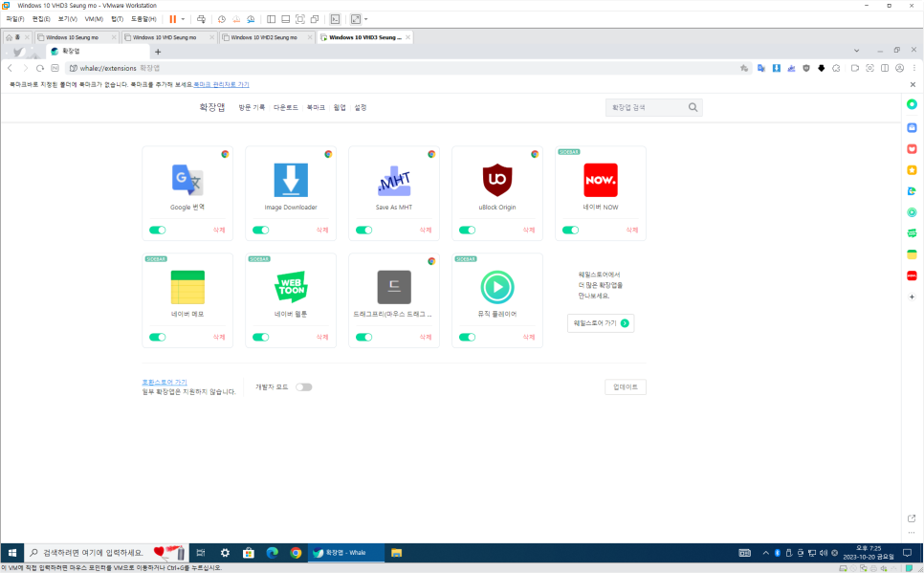Reload the extensions page

pos(40,68)
